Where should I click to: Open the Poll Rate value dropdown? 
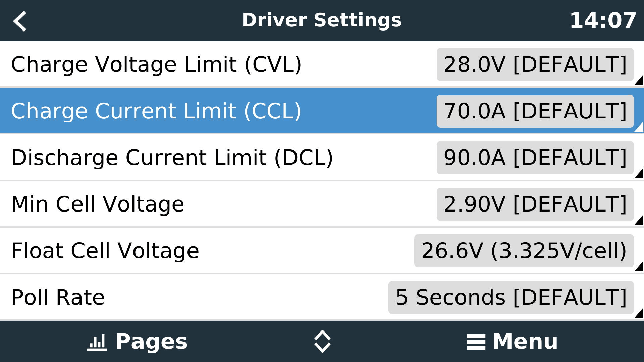point(510,297)
